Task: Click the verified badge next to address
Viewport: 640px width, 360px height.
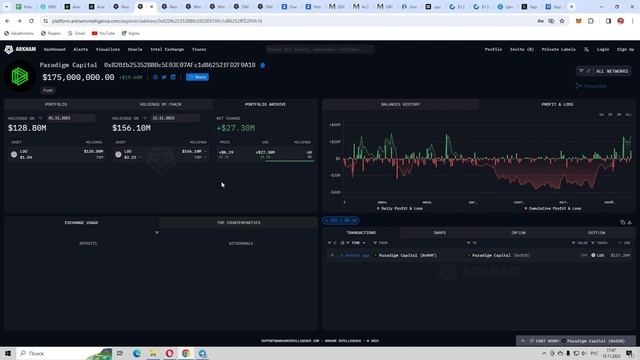Action: pos(263,65)
